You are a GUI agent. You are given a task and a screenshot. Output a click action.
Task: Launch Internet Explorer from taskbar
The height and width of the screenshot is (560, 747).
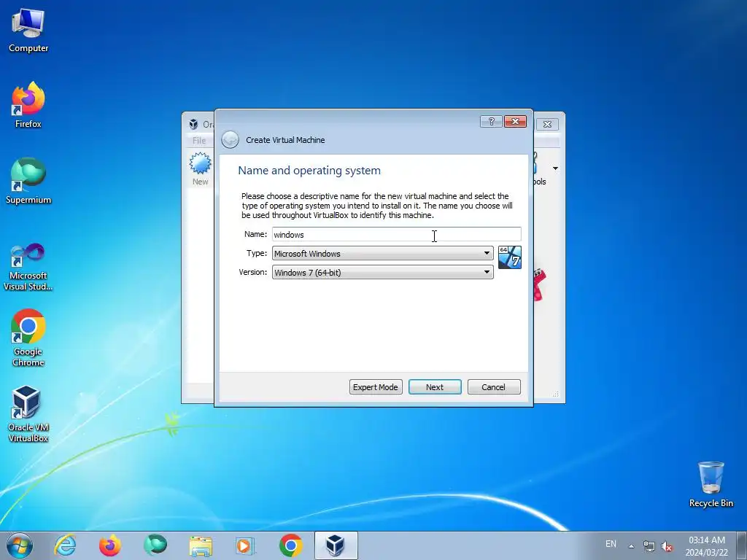[65, 545]
